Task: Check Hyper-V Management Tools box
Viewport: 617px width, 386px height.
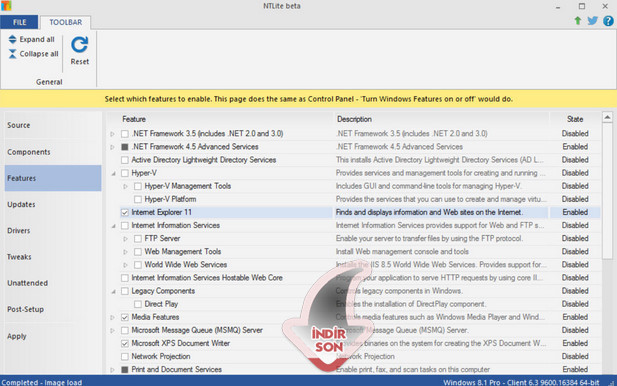Action: (138, 186)
